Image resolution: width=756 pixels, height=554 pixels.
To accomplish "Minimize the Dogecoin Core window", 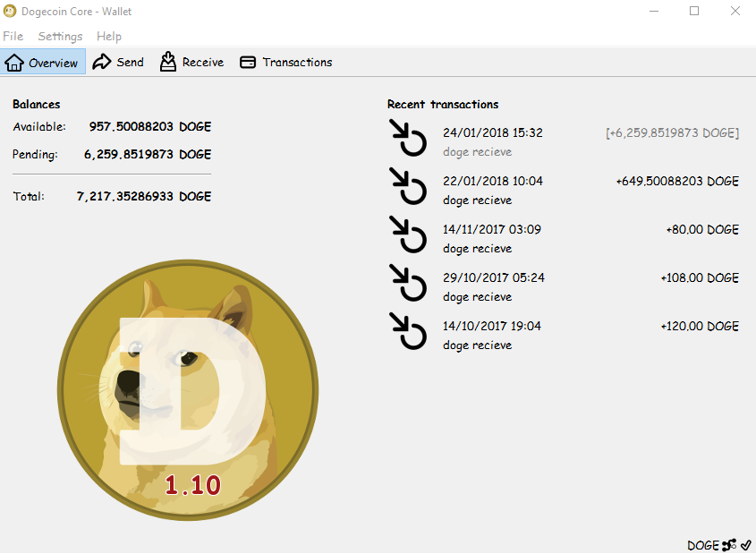I will (x=654, y=11).
